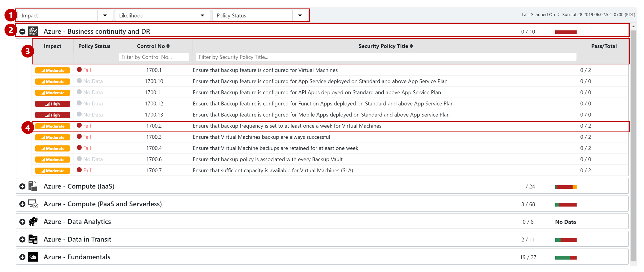This screenshot has width=644, height=272.
Task: Open policy on Mobile Apps backup feature
Action: (x=321, y=115)
